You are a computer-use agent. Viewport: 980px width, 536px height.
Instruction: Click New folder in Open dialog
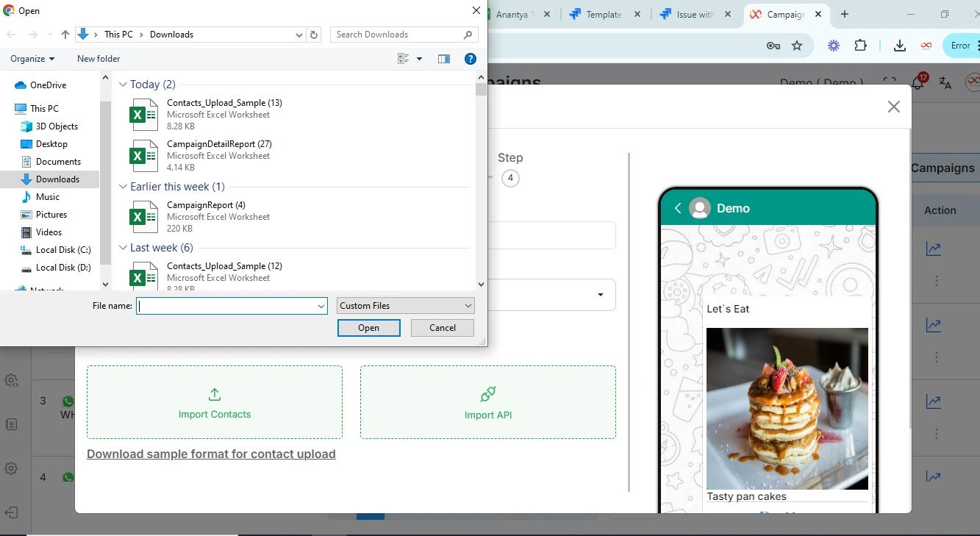[x=99, y=59]
